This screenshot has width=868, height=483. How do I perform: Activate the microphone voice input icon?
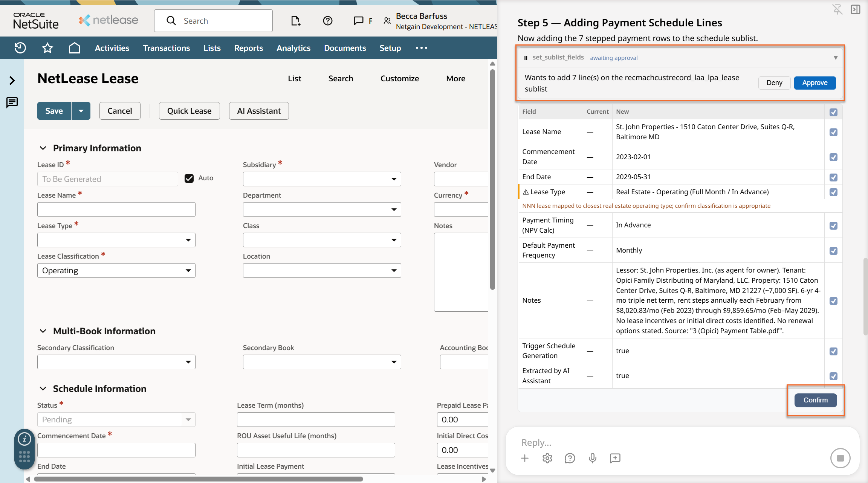[593, 458]
